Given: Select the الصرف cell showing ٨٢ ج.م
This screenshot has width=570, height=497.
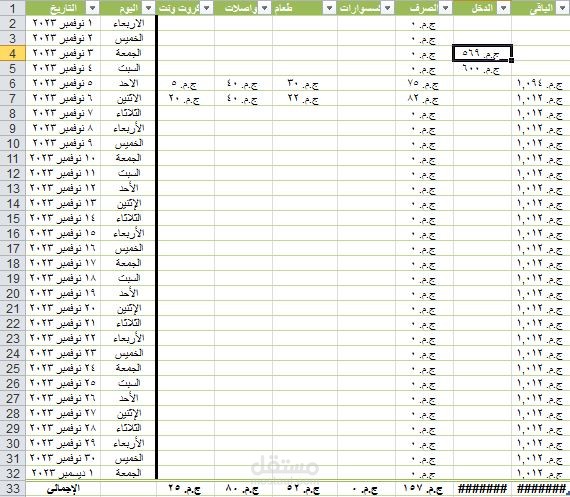Looking at the screenshot, I should [424, 99].
